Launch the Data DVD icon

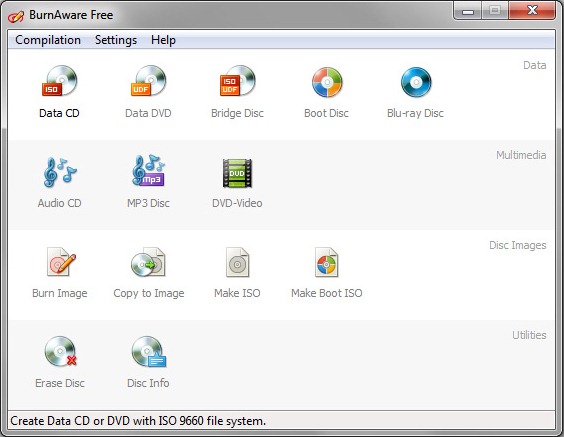[x=149, y=81]
